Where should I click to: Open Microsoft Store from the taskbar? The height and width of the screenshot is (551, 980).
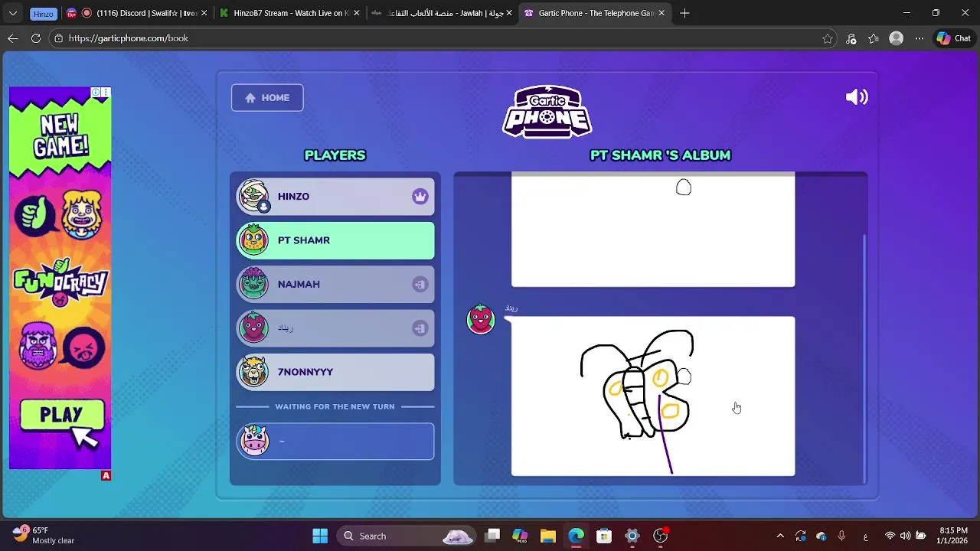click(604, 536)
